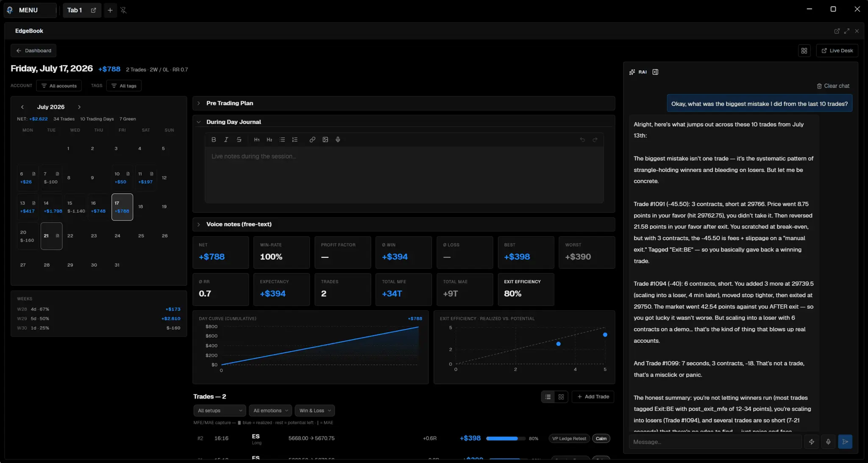Expand EdgeBook panel to fullscreen
The width and height of the screenshot is (868, 463).
pyautogui.click(x=847, y=31)
